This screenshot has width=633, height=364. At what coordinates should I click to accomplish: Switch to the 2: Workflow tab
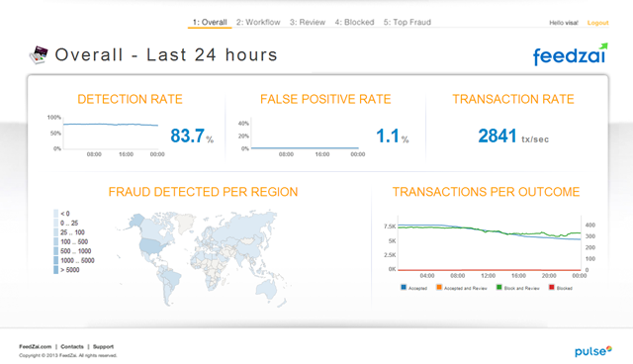click(258, 22)
